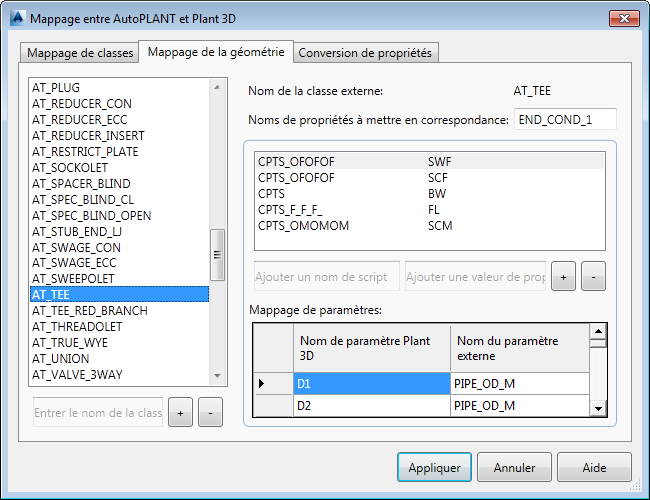Select CPTS_F_F_F_ row with FL value
This screenshot has width=650, height=500.
coord(429,210)
